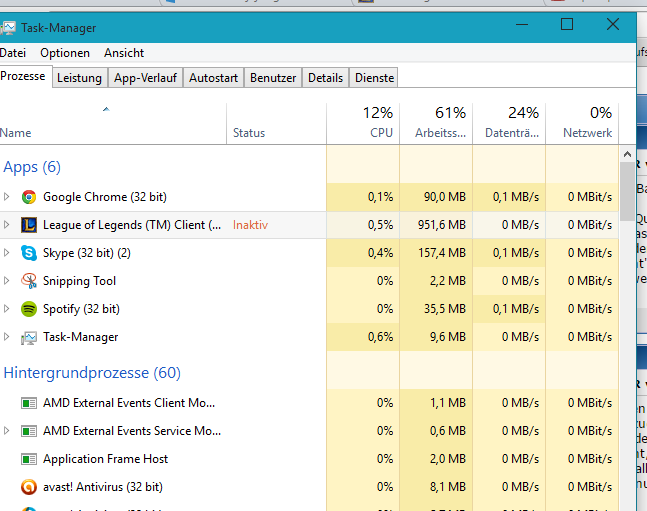Click the 157,4 MB memory value
The width and height of the screenshot is (647, 511).
(442, 253)
